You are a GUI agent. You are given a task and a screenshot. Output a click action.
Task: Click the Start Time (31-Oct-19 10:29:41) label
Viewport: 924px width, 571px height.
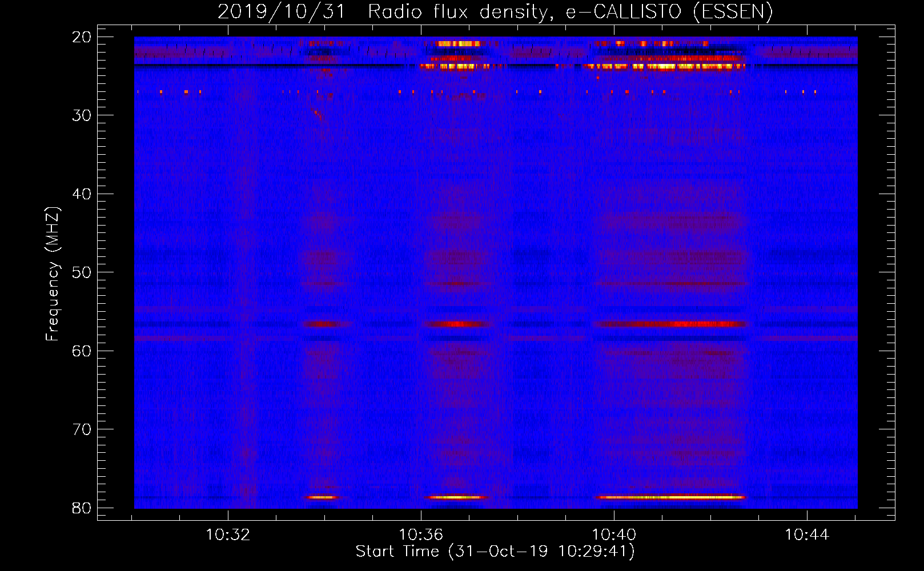point(495,552)
